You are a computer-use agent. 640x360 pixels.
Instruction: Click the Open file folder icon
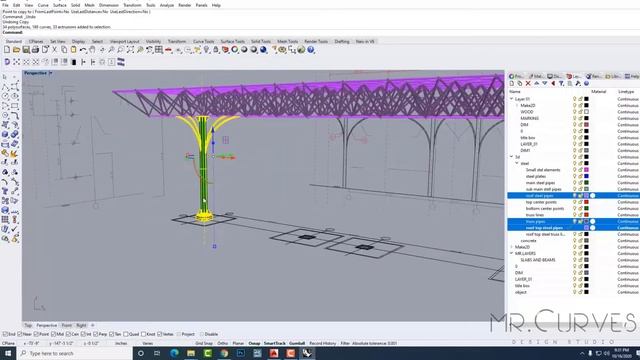[x=16, y=50]
